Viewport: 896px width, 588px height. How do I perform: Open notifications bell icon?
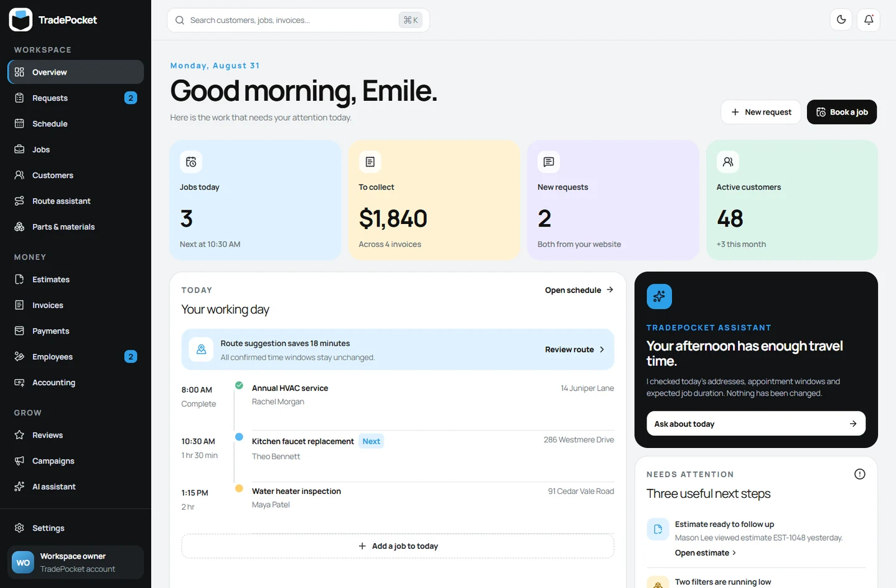coord(869,20)
